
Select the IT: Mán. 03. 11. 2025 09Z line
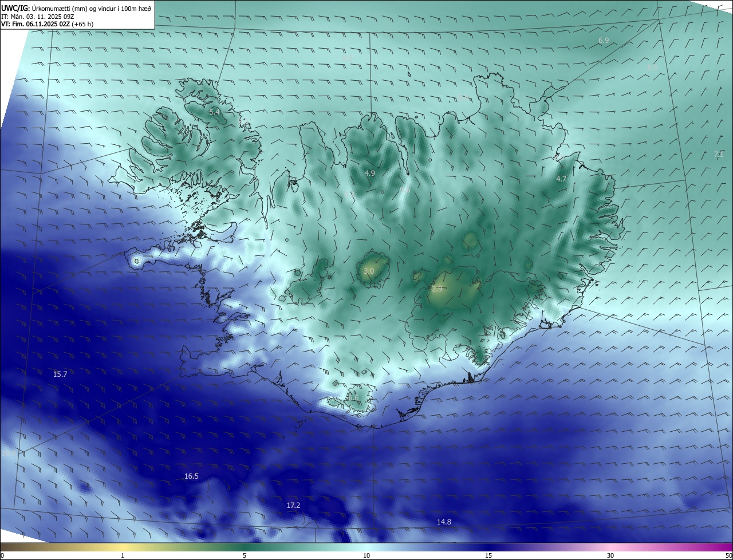click(x=38, y=16)
